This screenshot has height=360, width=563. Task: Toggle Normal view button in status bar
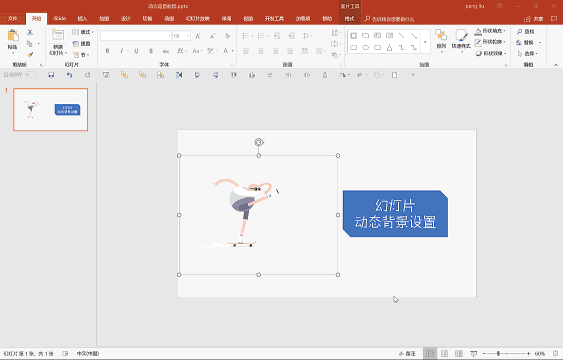430,354
